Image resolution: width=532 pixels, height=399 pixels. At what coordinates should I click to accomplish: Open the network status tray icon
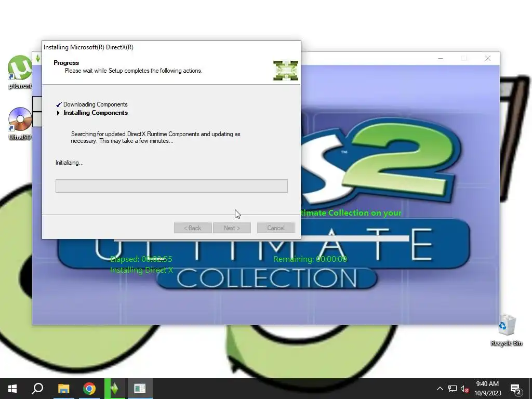click(x=453, y=389)
